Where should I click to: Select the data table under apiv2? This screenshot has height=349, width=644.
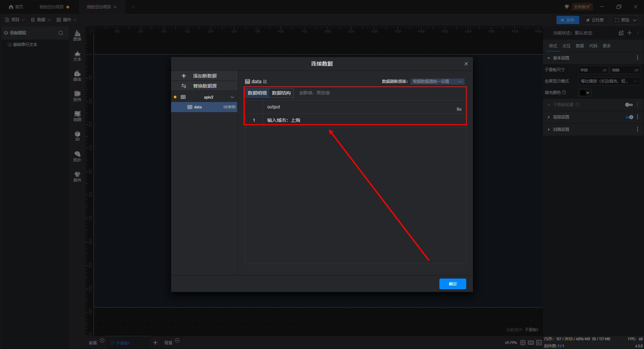(204, 107)
